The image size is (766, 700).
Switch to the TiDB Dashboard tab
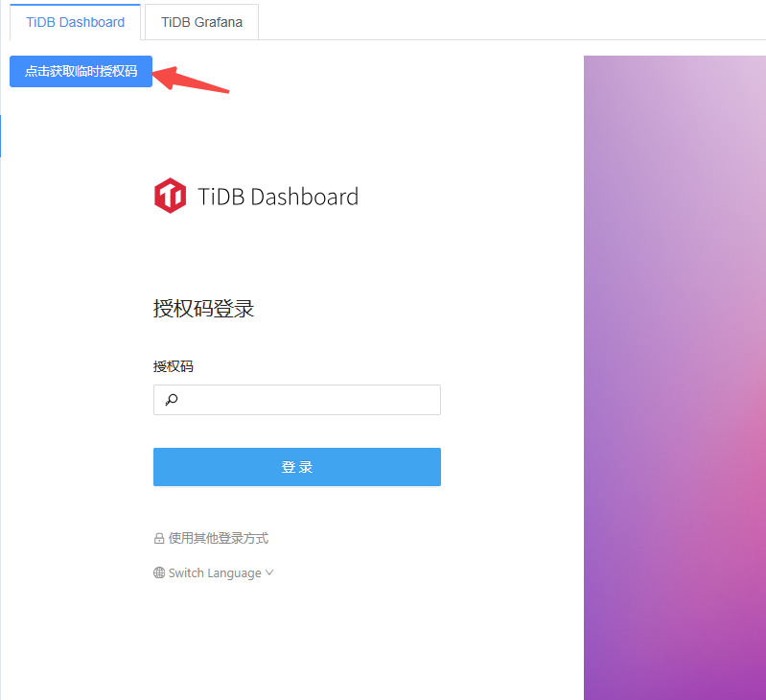[x=75, y=22]
